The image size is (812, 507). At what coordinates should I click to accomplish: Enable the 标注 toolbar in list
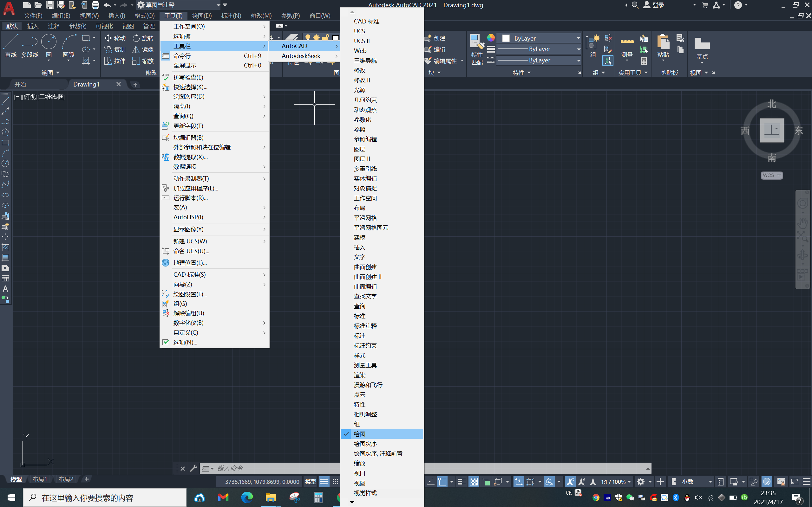[x=360, y=336]
